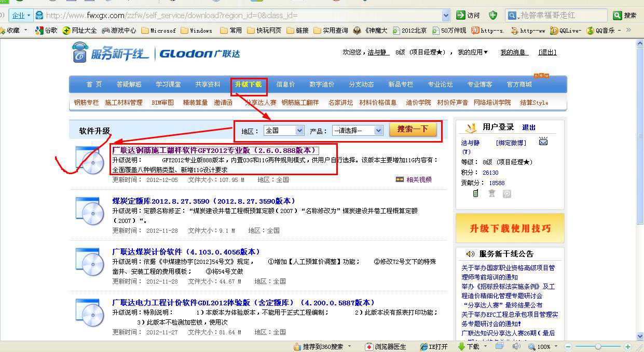Expand the address bar URL history dropdown
Viewport: 644px width, 352px height.
tap(446, 16)
